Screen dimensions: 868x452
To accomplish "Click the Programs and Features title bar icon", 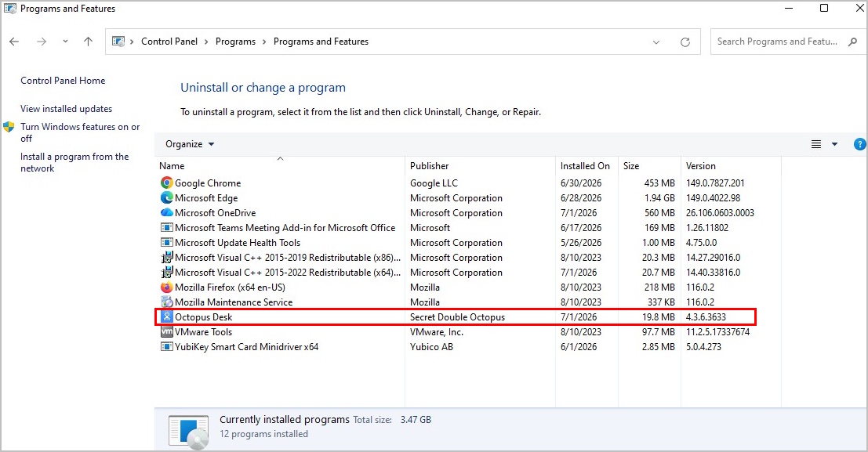I will 10,9.
